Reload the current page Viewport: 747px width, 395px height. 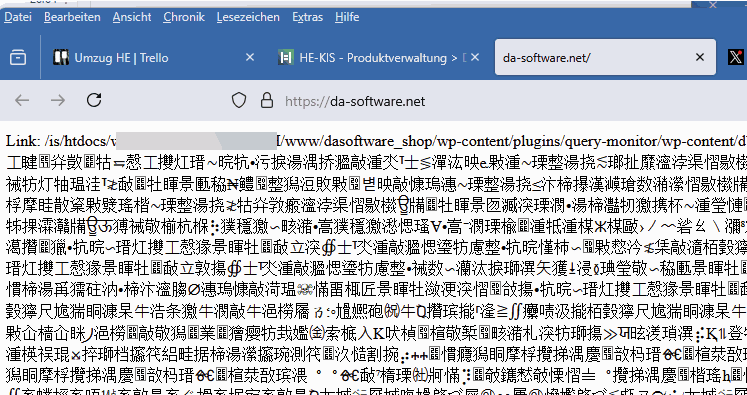click(94, 100)
